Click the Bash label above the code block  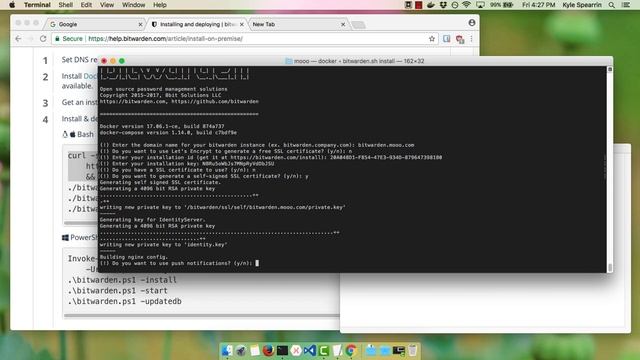pyautogui.click(x=85, y=134)
